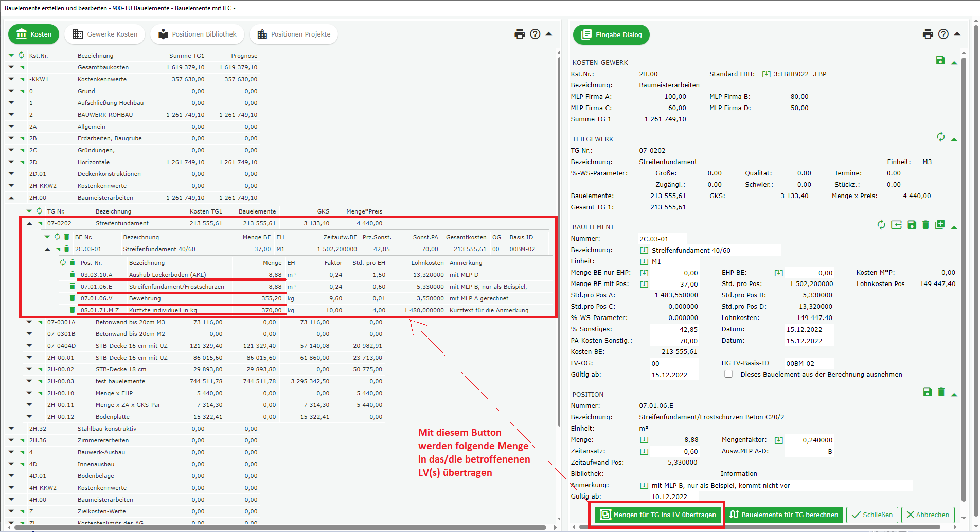Save the Kosten-Gewerk section
The image size is (980, 532).
(x=940, y=60)
